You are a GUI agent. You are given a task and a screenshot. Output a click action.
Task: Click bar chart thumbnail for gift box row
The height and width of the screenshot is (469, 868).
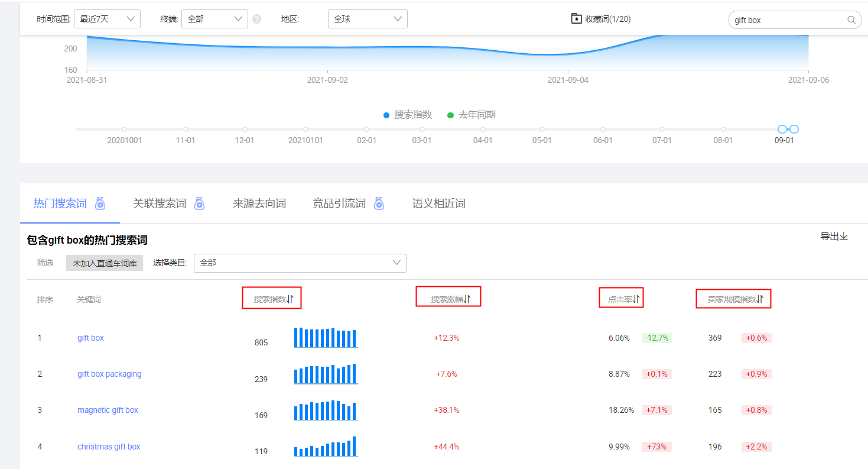[x=326, y=338]
